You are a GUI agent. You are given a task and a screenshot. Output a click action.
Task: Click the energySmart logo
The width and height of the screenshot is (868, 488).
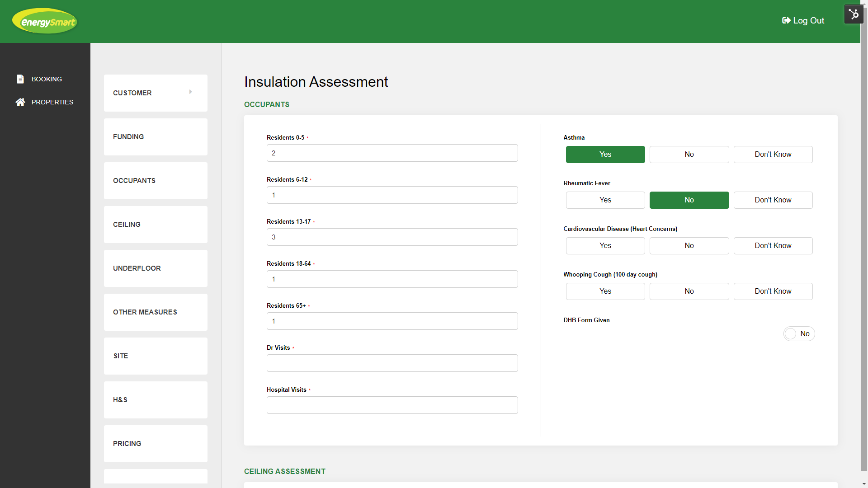click(x=44, y=21)
